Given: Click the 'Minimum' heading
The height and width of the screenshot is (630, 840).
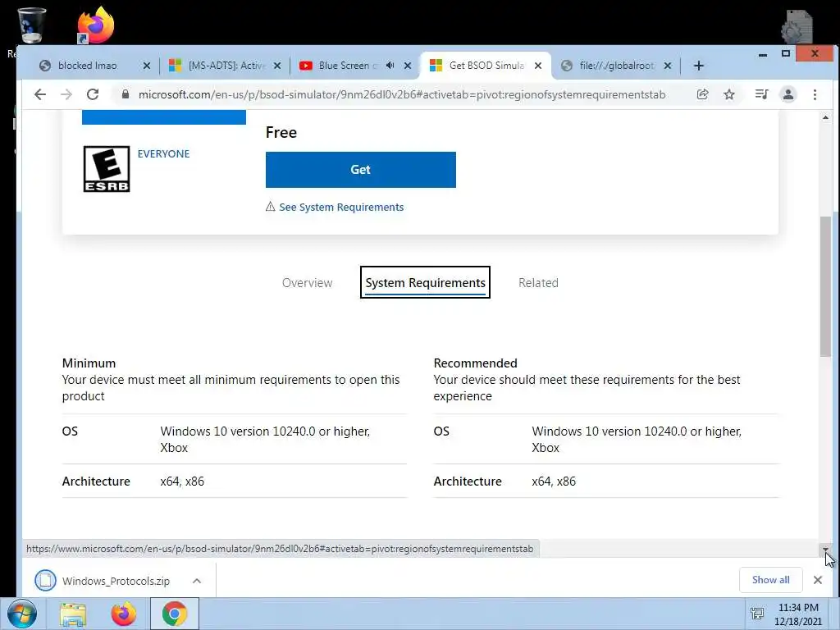Looking at the screenshot, I should 89,363.
